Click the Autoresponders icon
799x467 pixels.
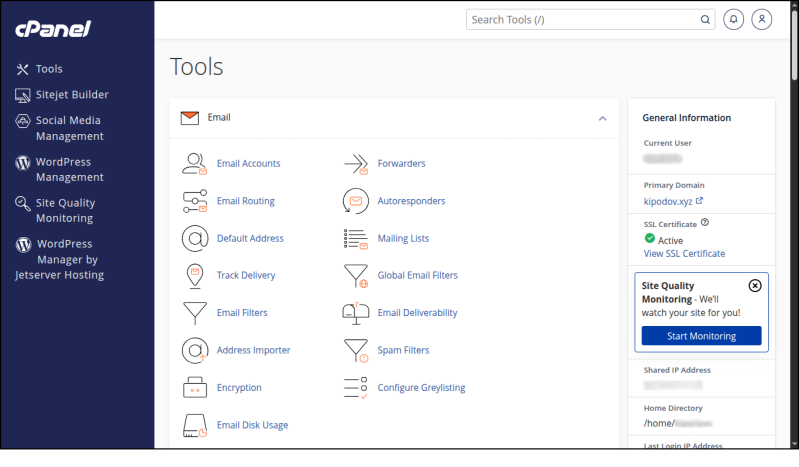click(x=356, y=201)
